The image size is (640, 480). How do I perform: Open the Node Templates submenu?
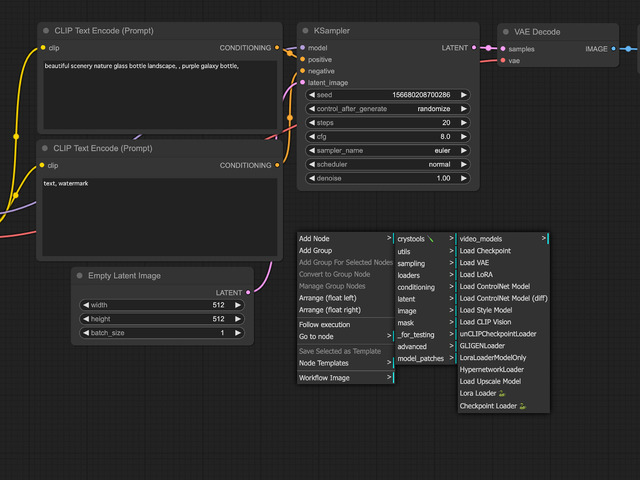coord(345,363)
